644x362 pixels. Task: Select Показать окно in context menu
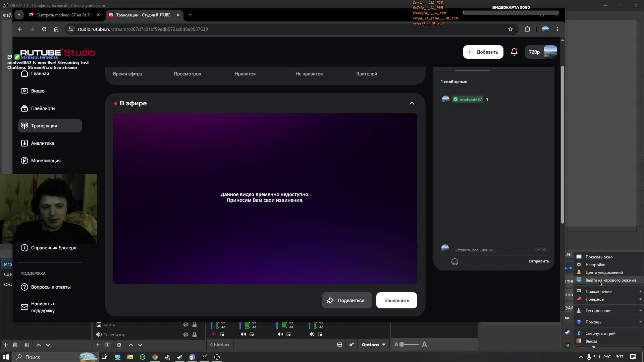pos(609,257)
